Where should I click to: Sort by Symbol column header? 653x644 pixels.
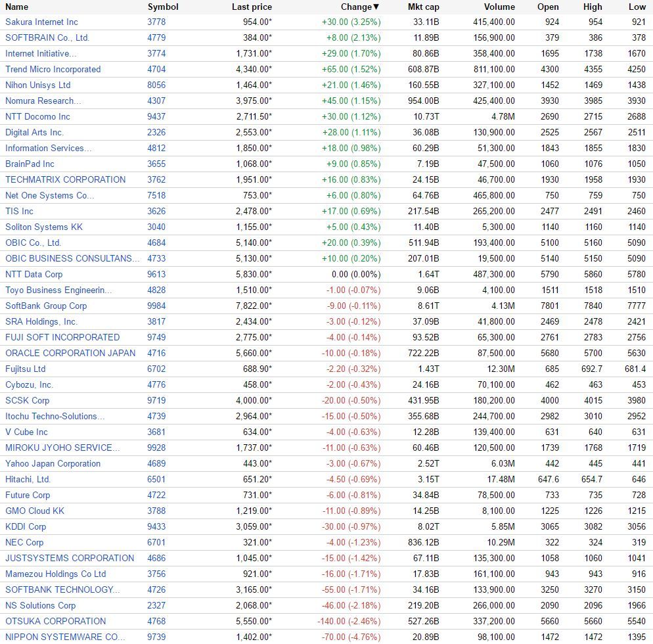coord(163,7)
